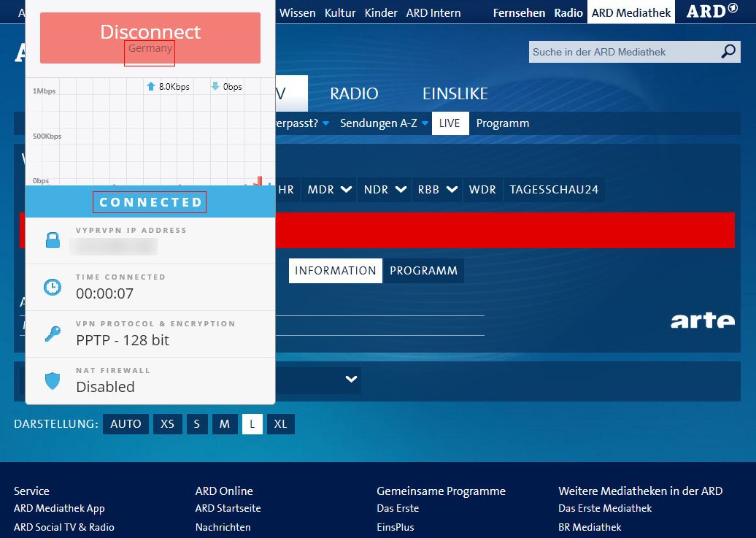Click the shield icon beside NAT Firewall
This screenshot has width=756, height=538.
tap(53, 381)
